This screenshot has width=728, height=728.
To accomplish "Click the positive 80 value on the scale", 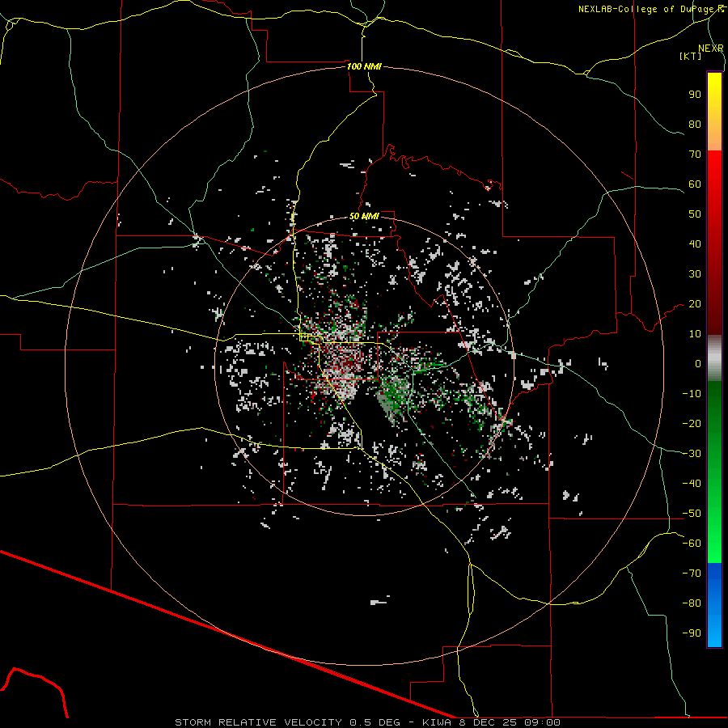I will (x=695, y=125).
